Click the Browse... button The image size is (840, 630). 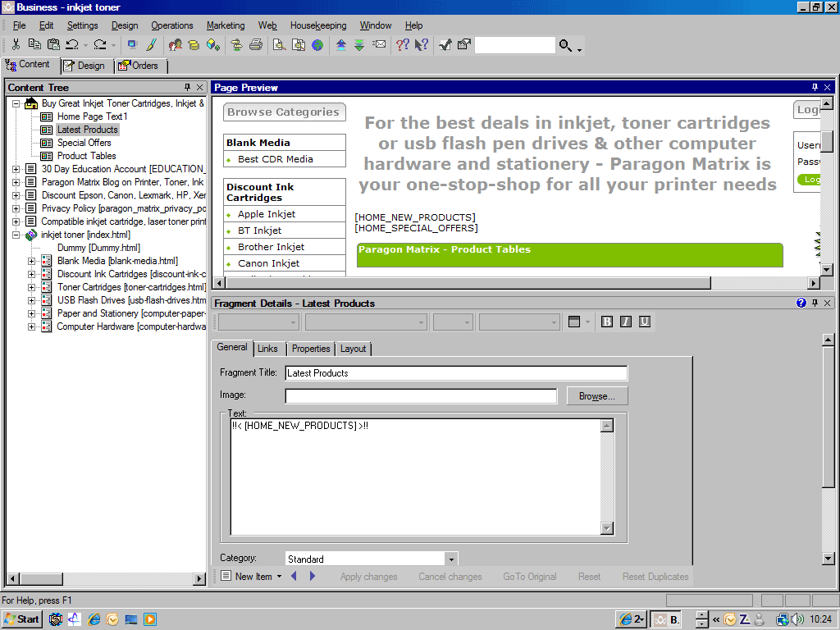pyautogui.click(x=596, y=396)
